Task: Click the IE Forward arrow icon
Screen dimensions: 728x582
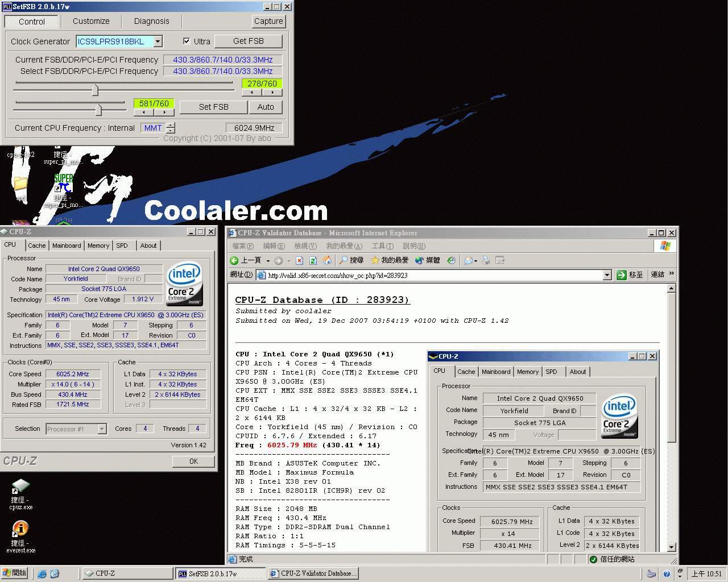Action: (278, 260)
